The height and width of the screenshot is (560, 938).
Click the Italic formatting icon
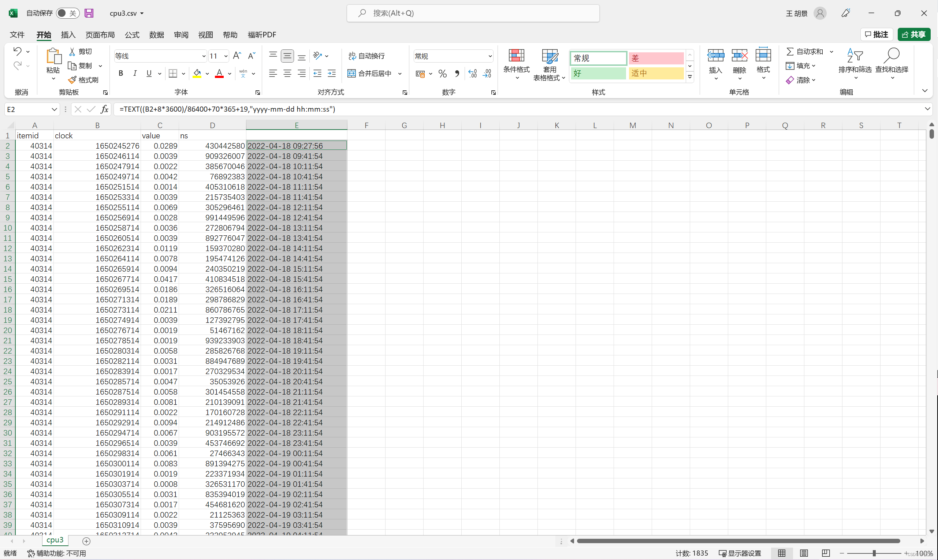coord(135,73)
